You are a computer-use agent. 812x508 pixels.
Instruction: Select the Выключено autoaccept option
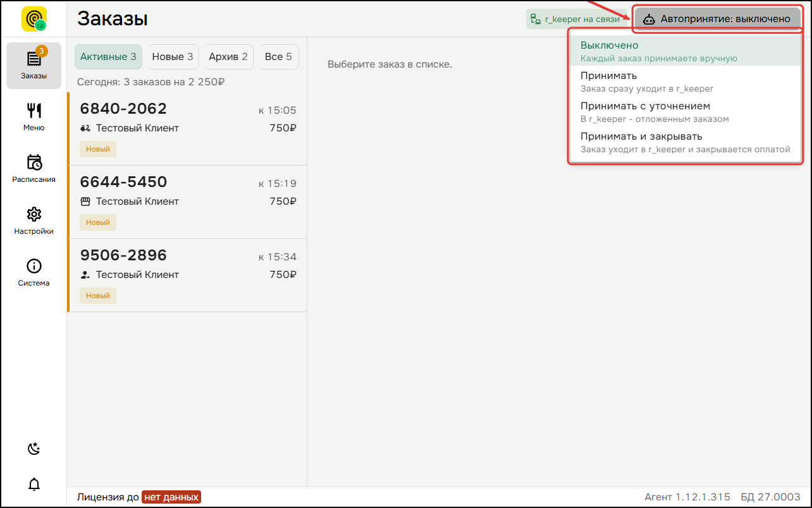pos(686,51)
